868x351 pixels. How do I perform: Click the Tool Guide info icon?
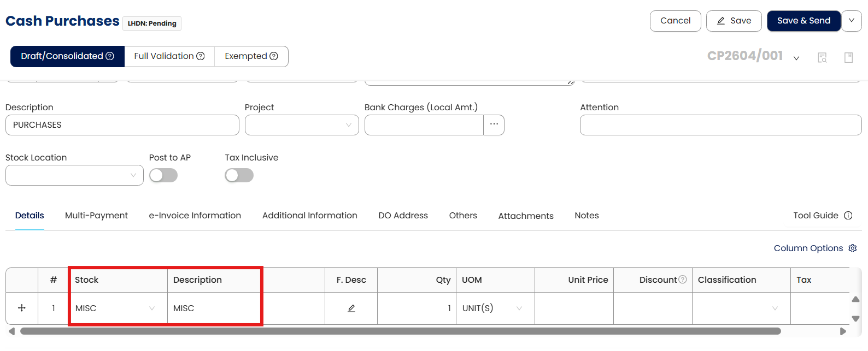pyautogui.click(x=848, y=216)
